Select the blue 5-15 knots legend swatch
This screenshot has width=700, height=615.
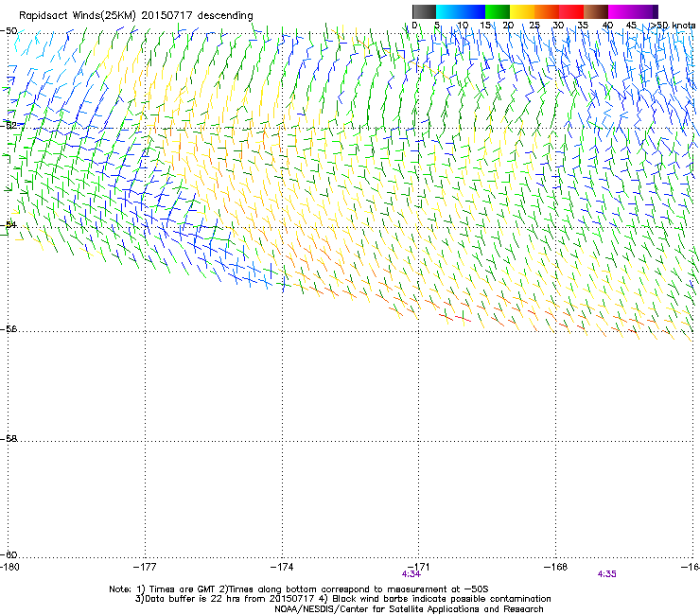tap(461, 11)
